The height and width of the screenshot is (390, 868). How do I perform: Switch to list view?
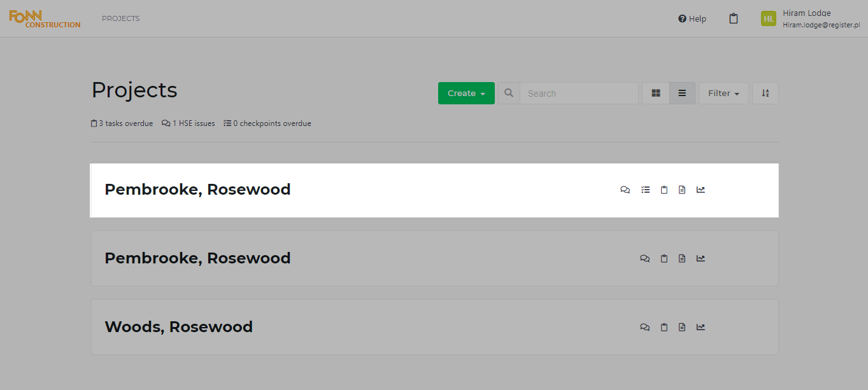click(x=682, y=93)
